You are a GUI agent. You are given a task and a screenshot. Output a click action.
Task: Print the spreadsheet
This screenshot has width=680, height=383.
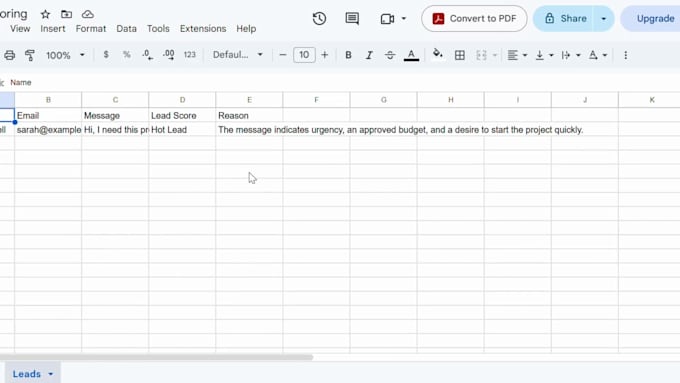10,55
